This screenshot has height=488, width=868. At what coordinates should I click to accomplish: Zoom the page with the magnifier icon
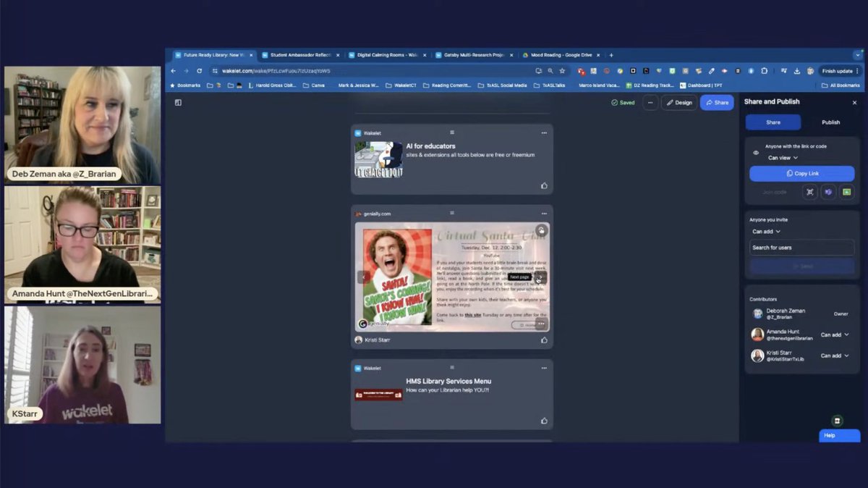click(x=550, y=71)
